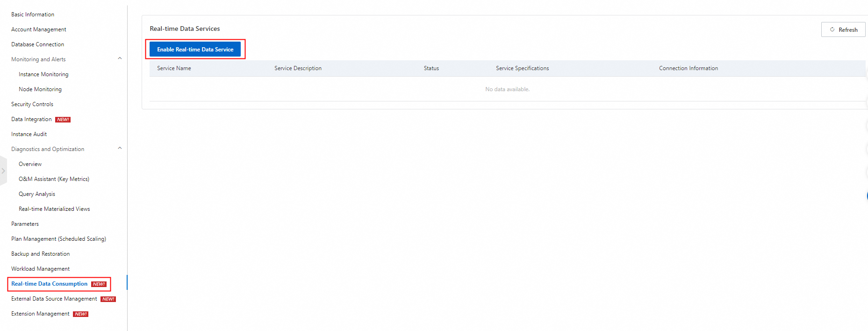This screenshot has height=331, width=868.
Task: Select Real-time Data Consumption
Action: (x=49, y=284)
